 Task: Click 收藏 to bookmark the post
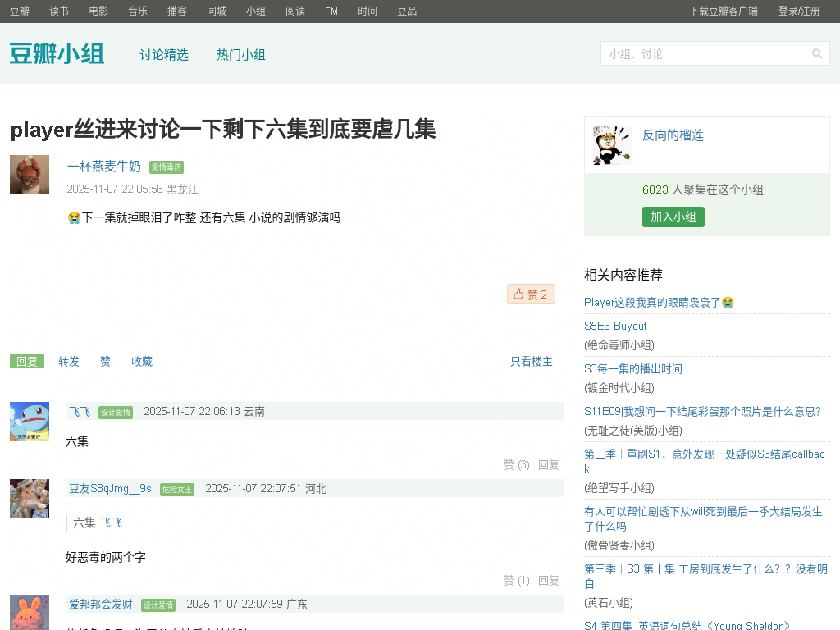(x=142, y=362)
